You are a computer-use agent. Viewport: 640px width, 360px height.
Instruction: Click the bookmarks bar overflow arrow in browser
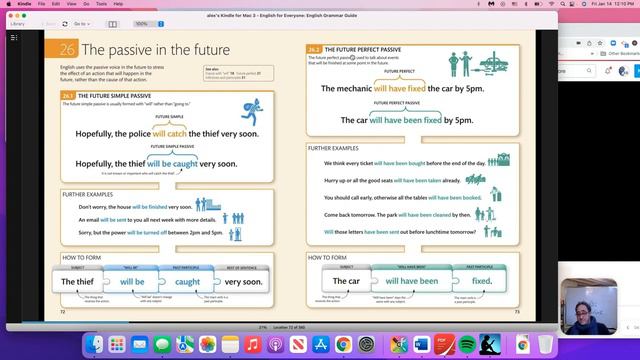(592, 53)
